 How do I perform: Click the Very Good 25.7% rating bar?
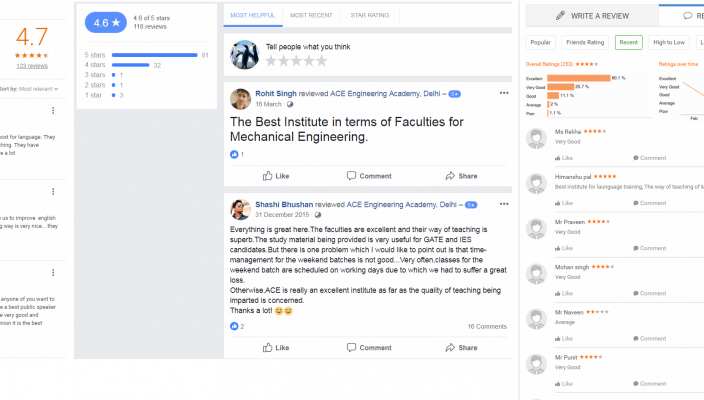coord(560,87)
